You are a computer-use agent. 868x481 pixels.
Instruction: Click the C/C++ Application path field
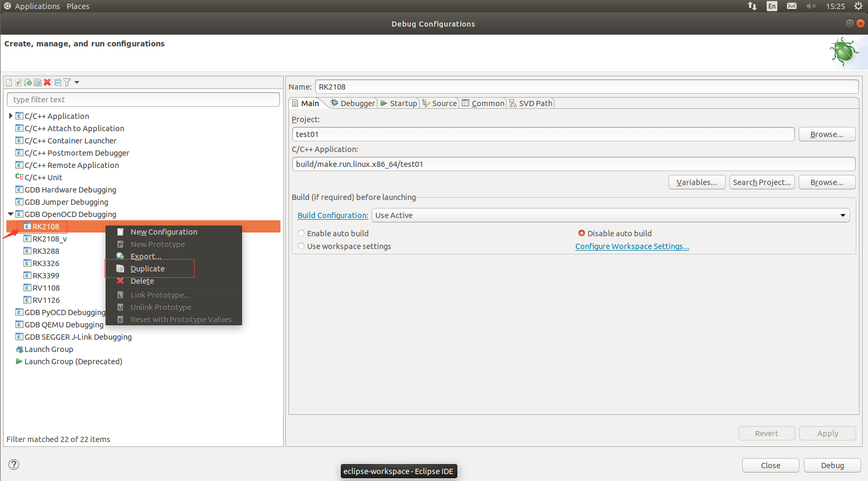(x=574, y=164)
